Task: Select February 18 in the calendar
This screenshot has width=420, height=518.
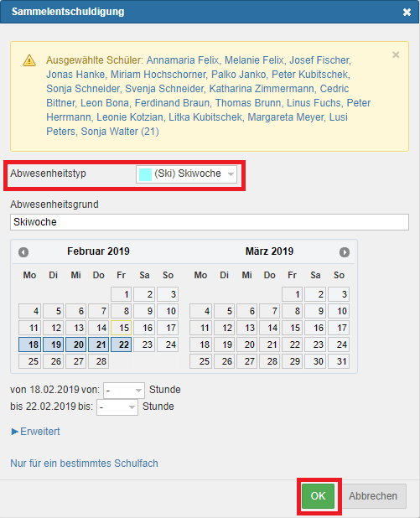Action: (30, 344)
